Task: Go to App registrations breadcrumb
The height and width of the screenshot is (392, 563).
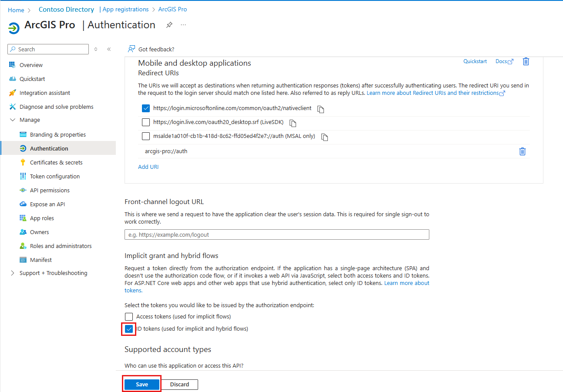Action: point(125,9)
